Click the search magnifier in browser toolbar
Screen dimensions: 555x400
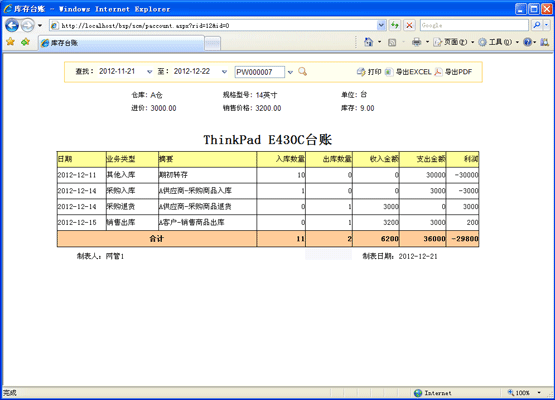point(537,25)
